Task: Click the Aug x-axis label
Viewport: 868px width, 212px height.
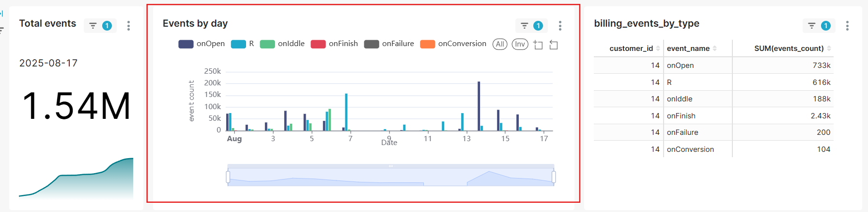Action: (234, 139)
